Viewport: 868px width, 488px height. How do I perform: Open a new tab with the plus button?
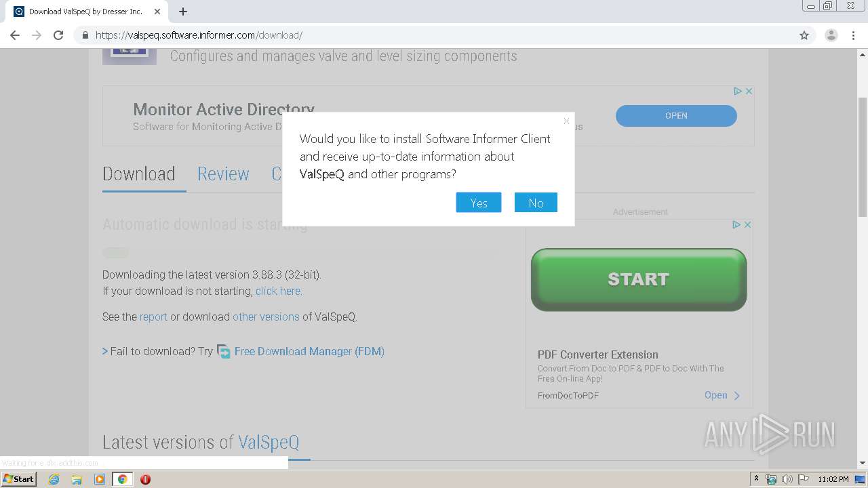point(183,12)
